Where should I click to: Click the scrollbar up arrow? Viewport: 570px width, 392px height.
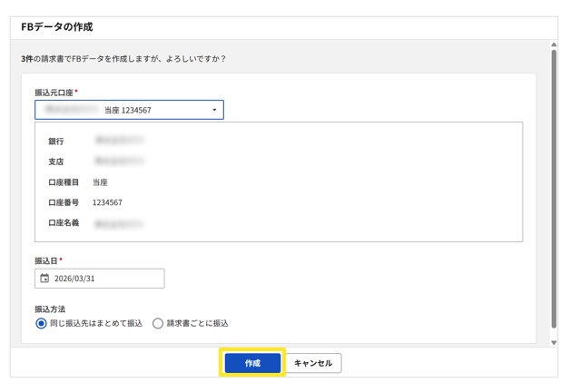pyautogui.click(x=554, y=44)
